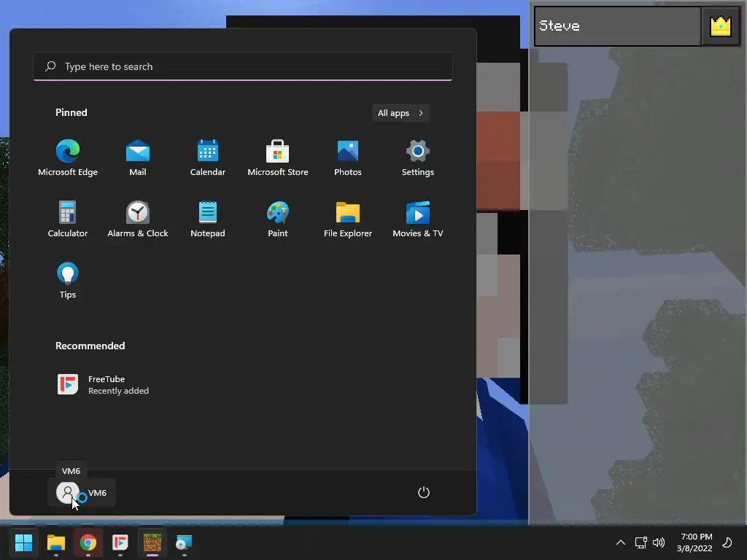Open the Paint app
This screenshot has height=560, width=747.
coord(278,219)
